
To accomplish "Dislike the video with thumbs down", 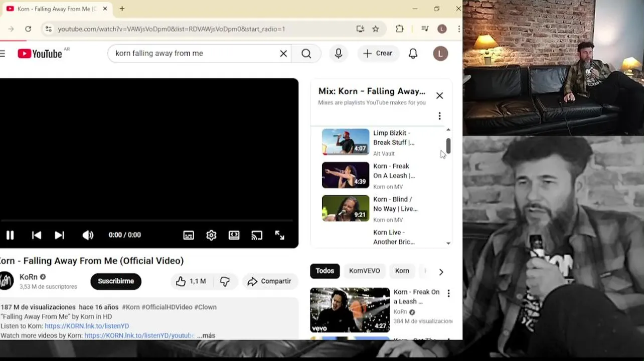I will pyautogui.click(x=225, y=282).
